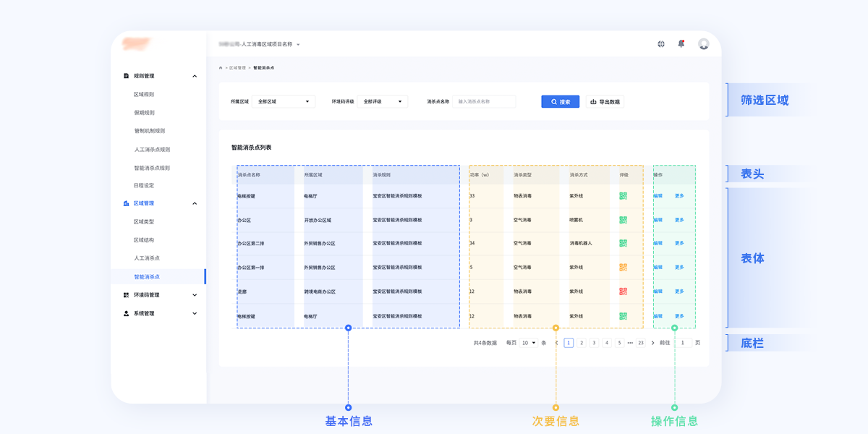
Task: Open 人工消杀点 in the sidebar
Action: (x=147, y=258)
